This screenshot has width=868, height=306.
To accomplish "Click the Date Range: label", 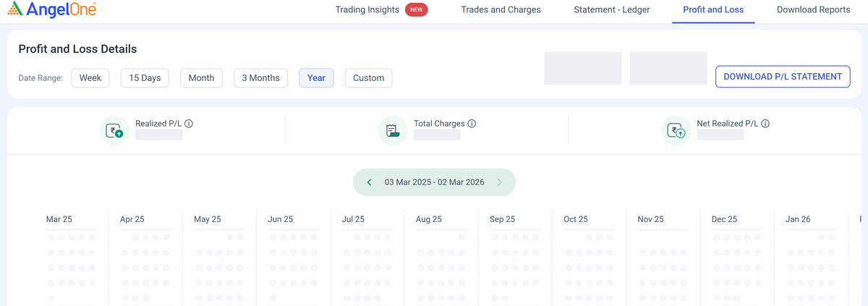I will click(x=41, y=78).
